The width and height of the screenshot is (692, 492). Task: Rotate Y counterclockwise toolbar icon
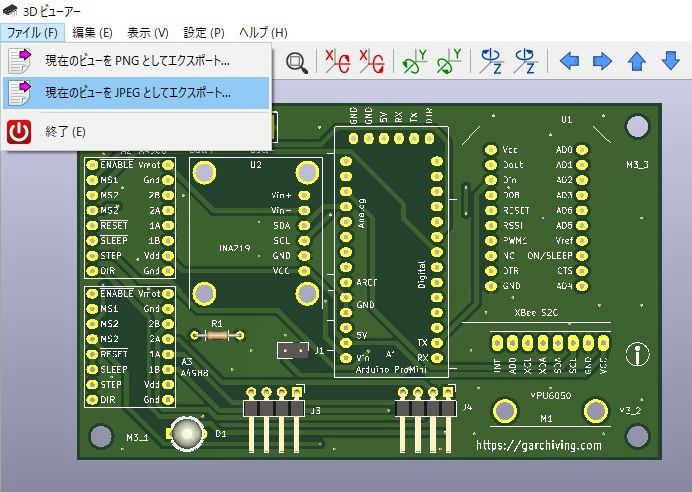[x=449, y=61]
